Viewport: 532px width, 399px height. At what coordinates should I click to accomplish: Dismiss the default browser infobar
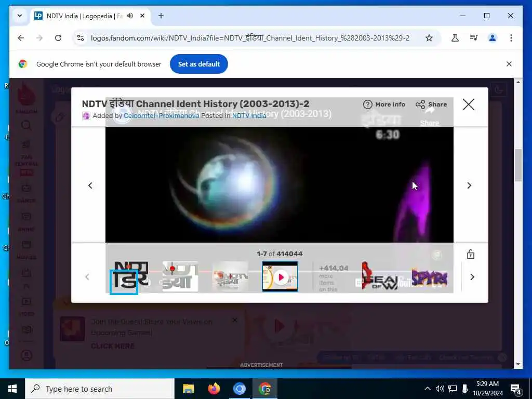509,64
